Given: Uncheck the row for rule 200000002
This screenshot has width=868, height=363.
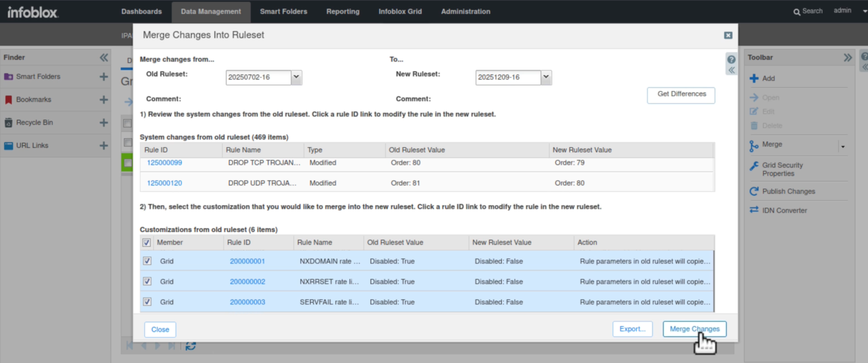Looking at the screenshot, I should click(147, 281).
